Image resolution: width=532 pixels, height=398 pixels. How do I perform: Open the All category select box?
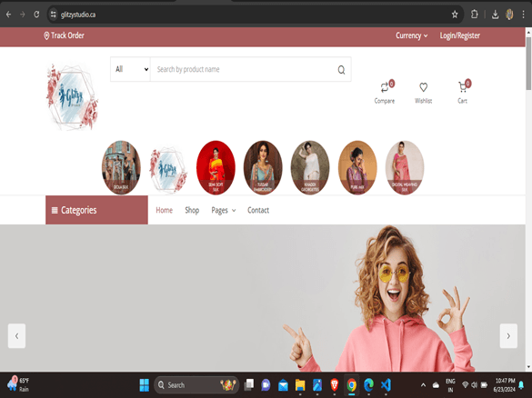131,69
